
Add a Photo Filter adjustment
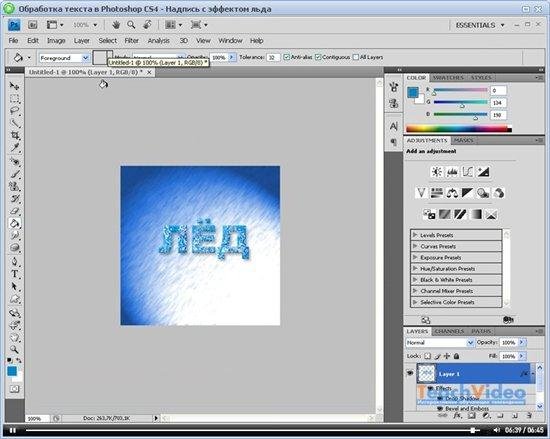pos(483,193)
